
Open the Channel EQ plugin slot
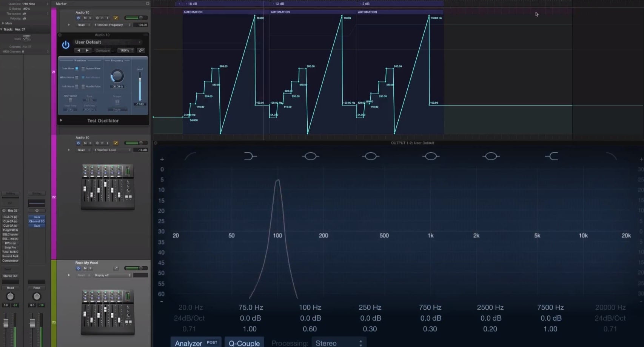pyautogui.click(x=37, y=221)
